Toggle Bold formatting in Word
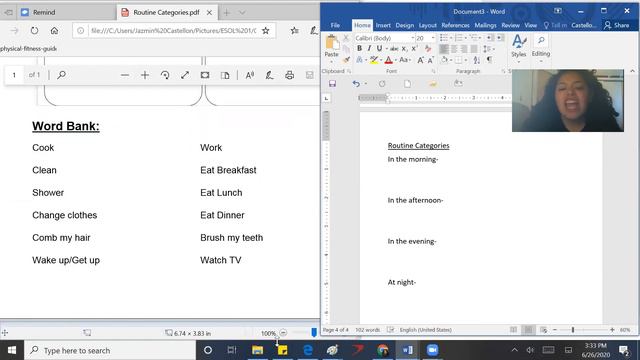The image size is (640, 360). point(359,49)
